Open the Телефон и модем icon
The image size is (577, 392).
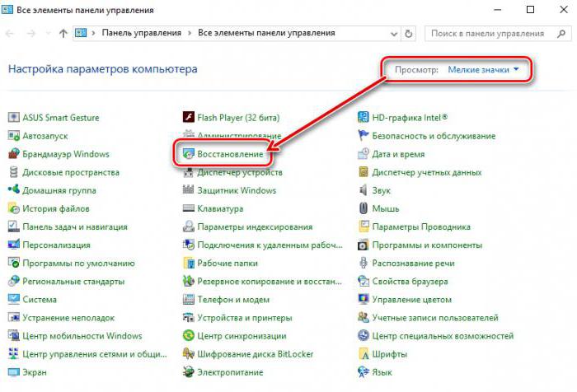(x=189, y=299)
